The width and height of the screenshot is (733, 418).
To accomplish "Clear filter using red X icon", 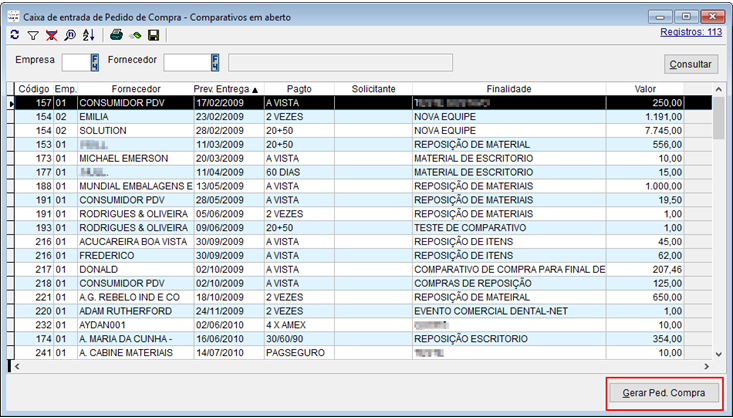I will pos(50,35).
